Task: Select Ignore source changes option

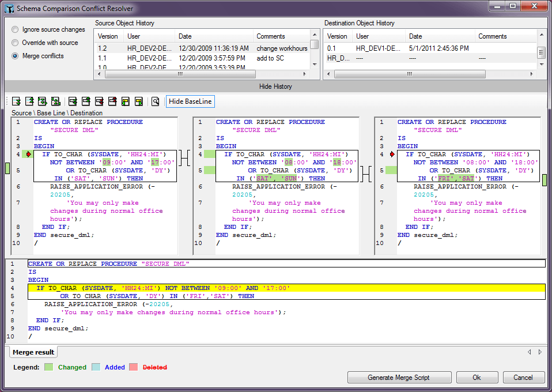Action: [48, 29]
